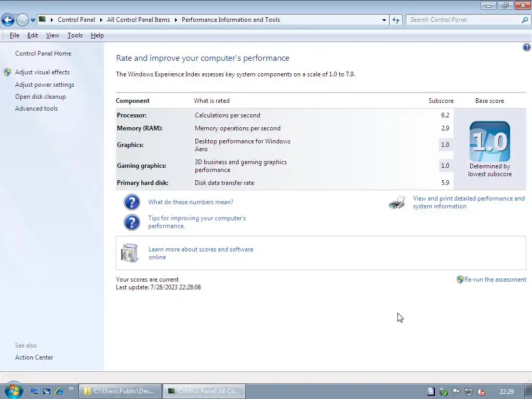The height and width of the screenshot is (399, 532).
Task: Open the Windows Start orb
Action: [x=14, y=390]
